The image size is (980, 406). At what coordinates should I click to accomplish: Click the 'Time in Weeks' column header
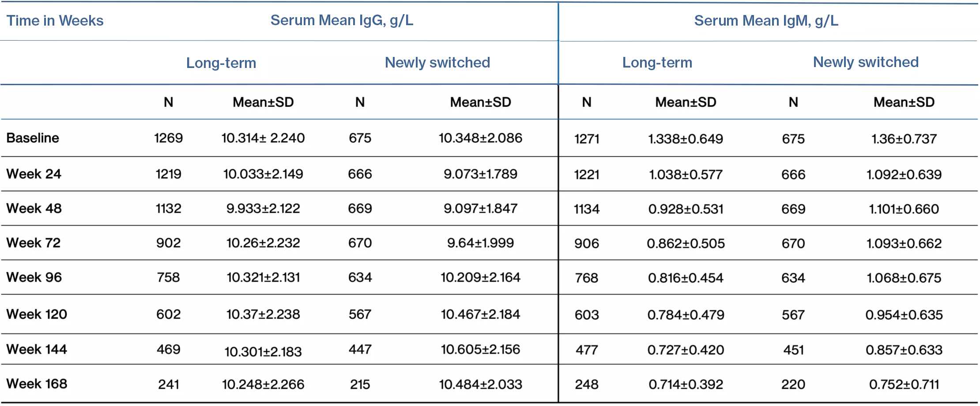(x=55, y=21)
